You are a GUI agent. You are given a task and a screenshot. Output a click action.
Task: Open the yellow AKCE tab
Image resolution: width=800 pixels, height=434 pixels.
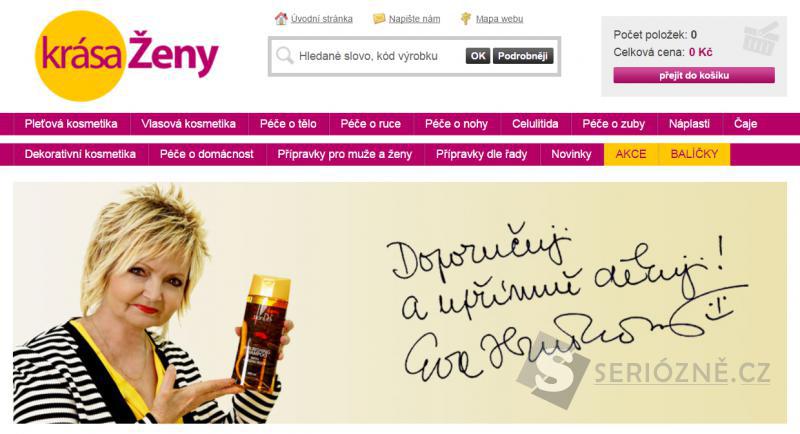point(631,154)
